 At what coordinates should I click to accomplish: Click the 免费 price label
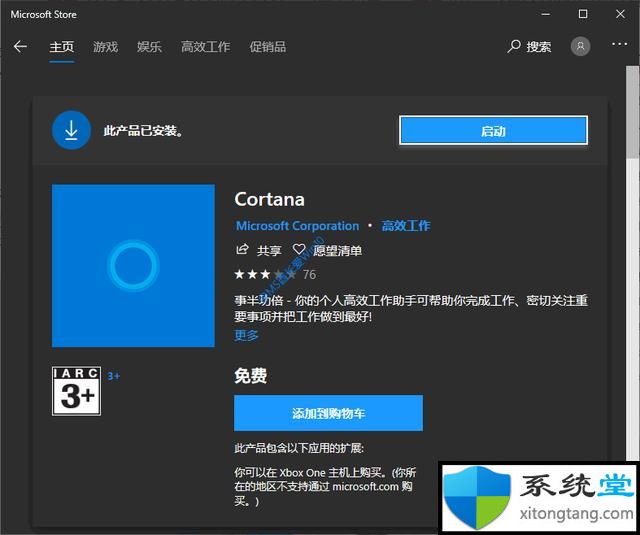[251, 376]
